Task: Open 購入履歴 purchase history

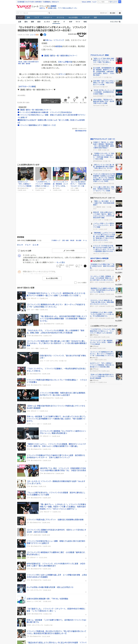Action: pos(112,13)
